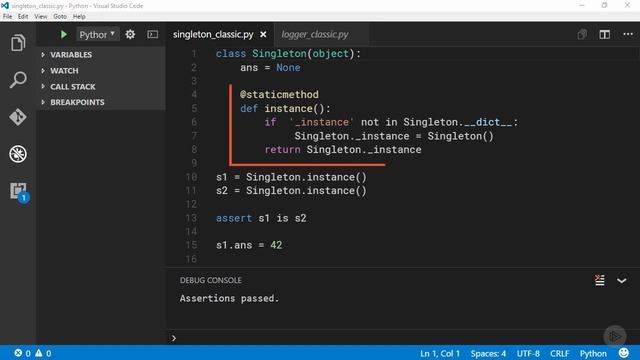
Task: Change line endings via CRLF
Action: (559, 353)
